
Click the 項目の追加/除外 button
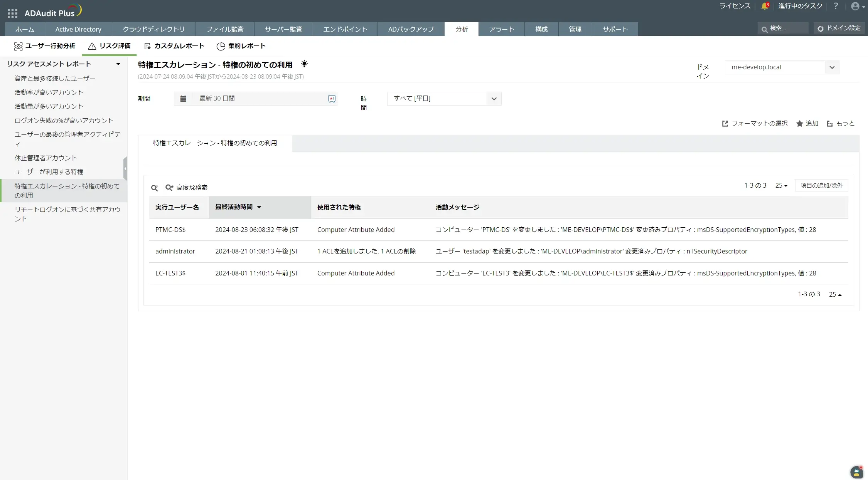coord(821,186)
